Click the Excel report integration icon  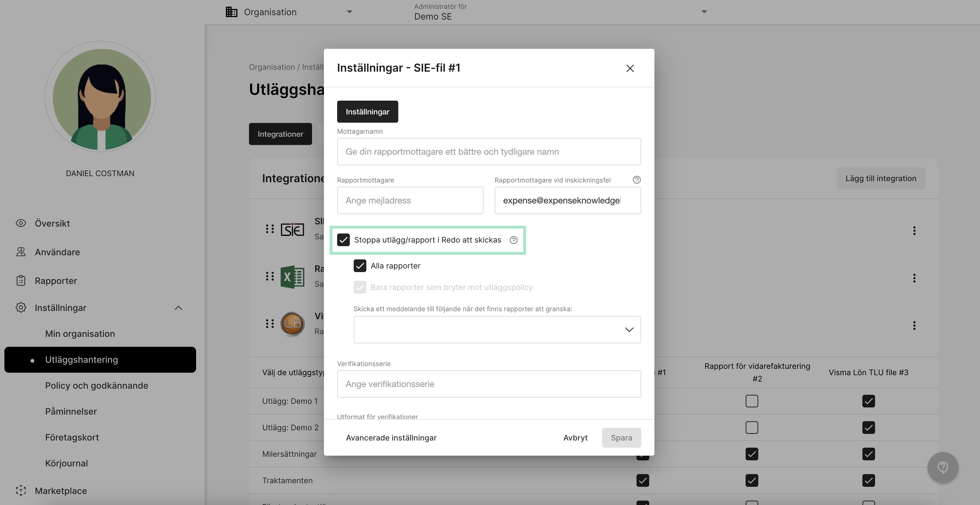pyautogui.click(x=292, y=277)
